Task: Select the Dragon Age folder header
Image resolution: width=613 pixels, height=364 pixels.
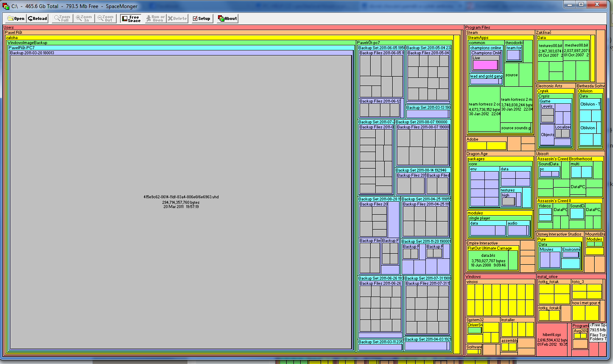Action: pos(477,154)
